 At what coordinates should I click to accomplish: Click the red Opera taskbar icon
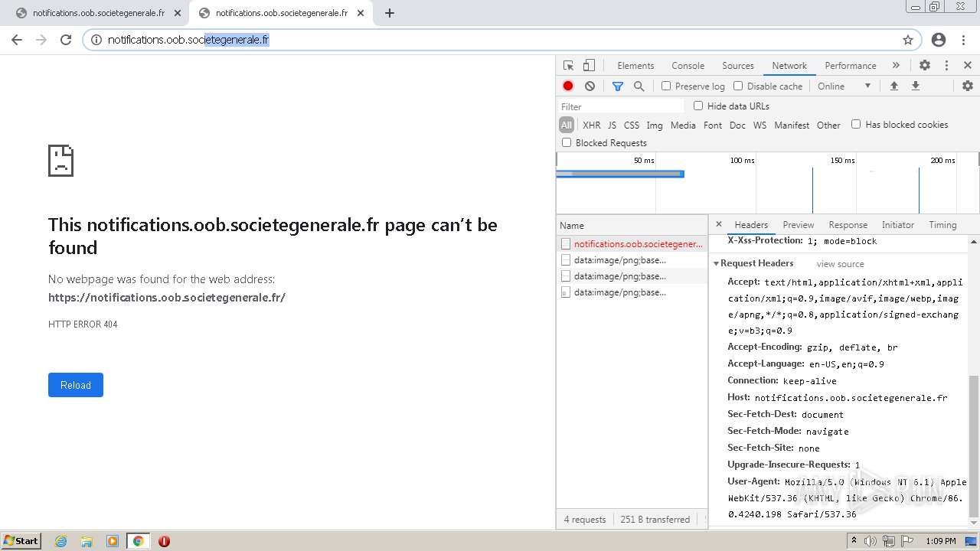(x=164, y=541)
